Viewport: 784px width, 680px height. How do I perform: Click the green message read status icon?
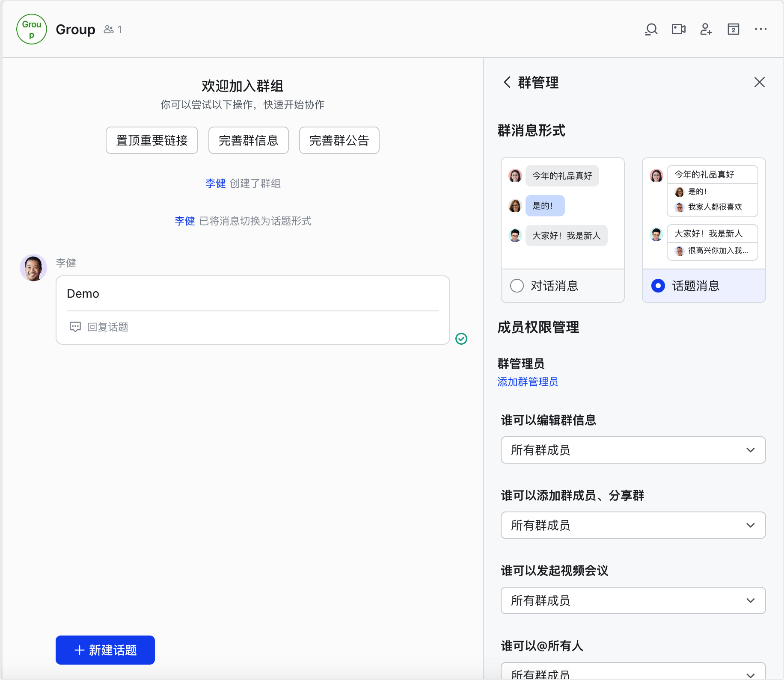[461, 339]
